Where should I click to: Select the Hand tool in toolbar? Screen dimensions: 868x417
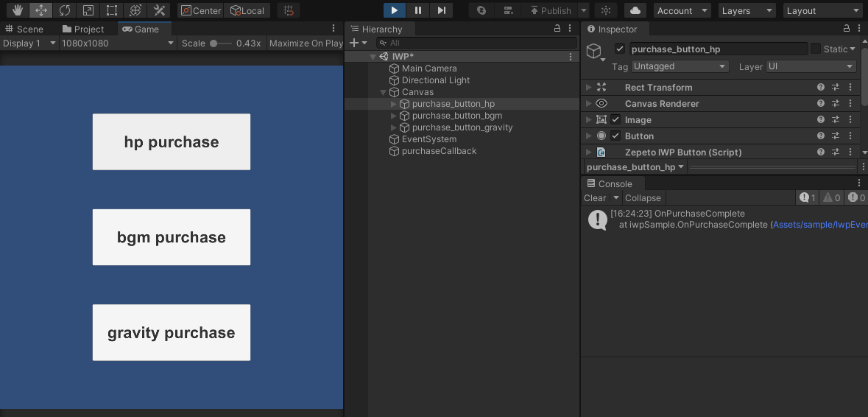click(18, 10)
